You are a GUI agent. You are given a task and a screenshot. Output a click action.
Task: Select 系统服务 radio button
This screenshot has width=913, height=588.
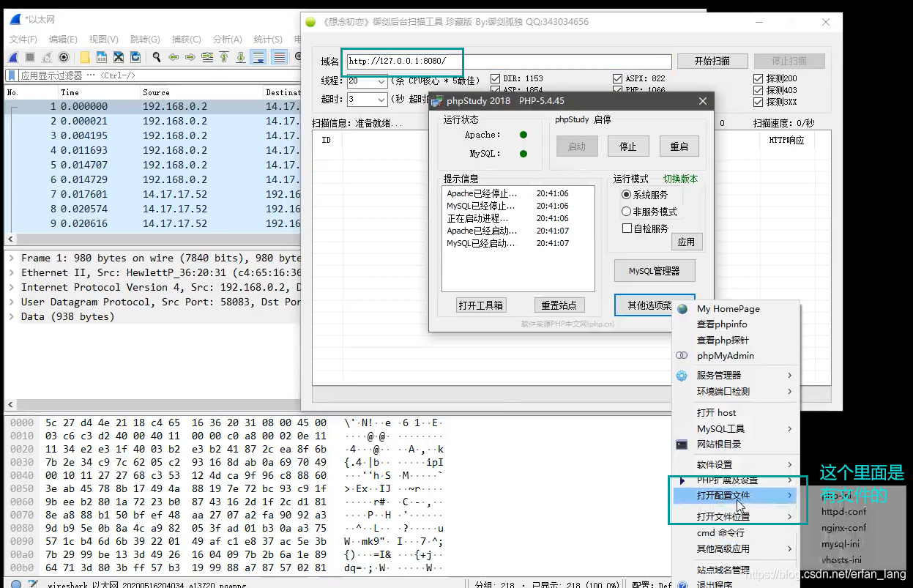coord(626,195)
